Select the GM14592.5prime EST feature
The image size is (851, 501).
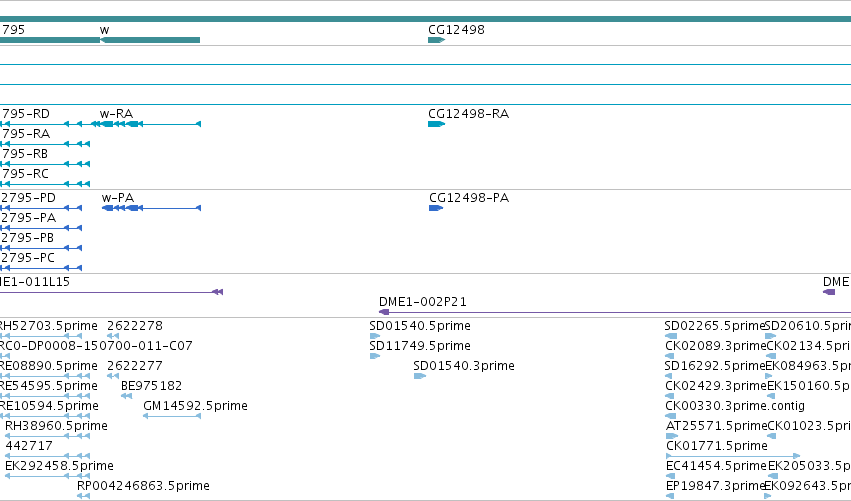172,416
